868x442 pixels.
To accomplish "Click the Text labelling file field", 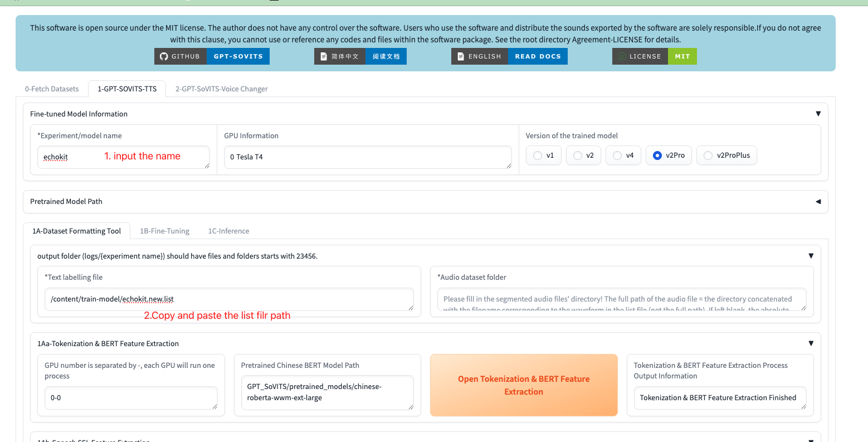I will pos(229,299).
